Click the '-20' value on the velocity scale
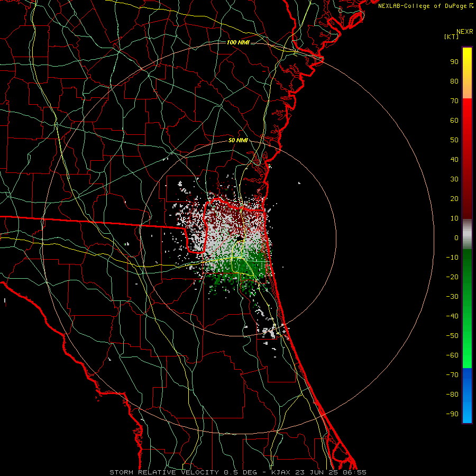 [452, 277]
